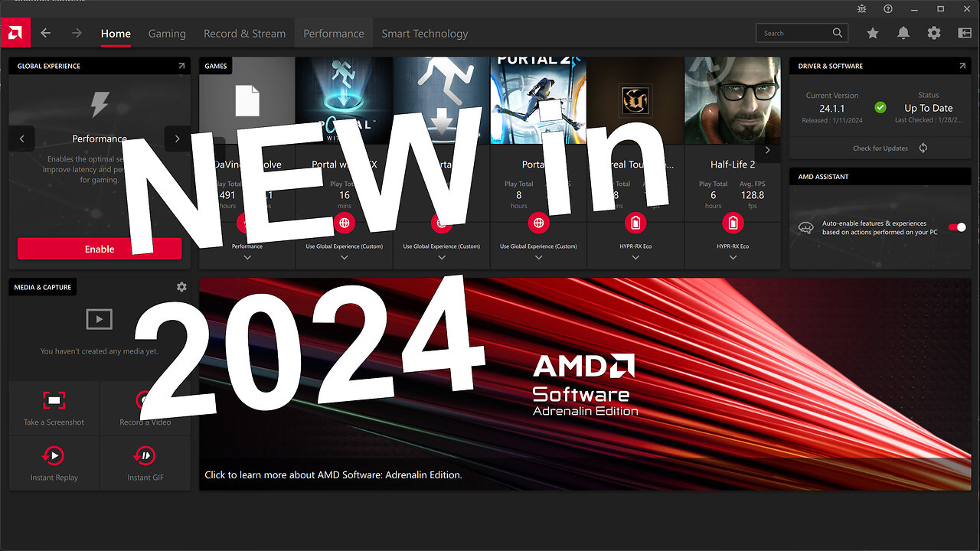Viewport: 980px width, 551px height.
Task: Go back with the left arrow
Action: 45,33
